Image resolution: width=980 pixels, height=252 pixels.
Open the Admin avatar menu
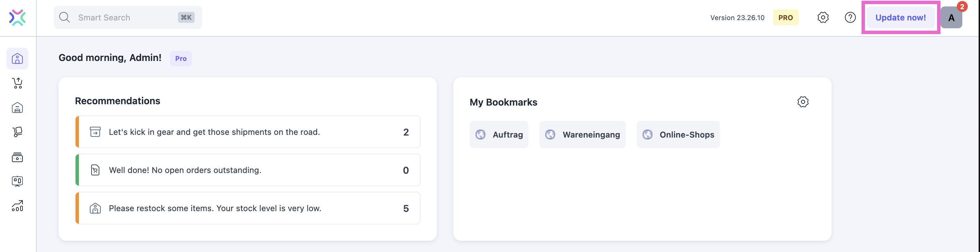pos(951,17)
